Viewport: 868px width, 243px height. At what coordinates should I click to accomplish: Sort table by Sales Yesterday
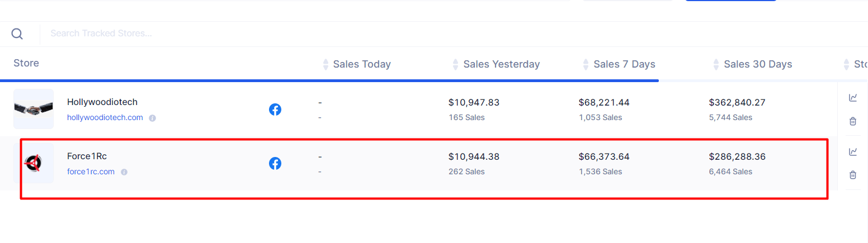pos(501,64)
